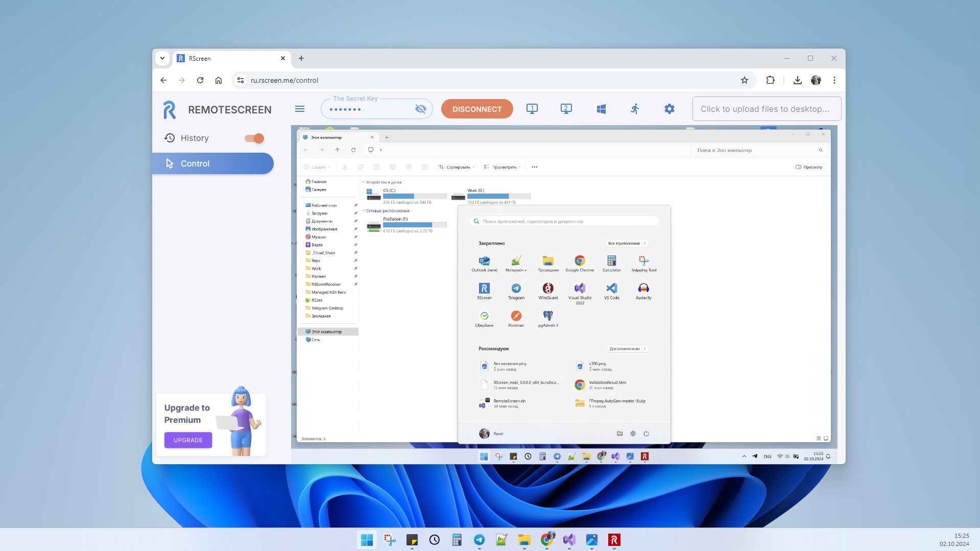Select the Work (D:) drive usage bar
Viewport: 980px width, 551px height.
pos(499,196)
